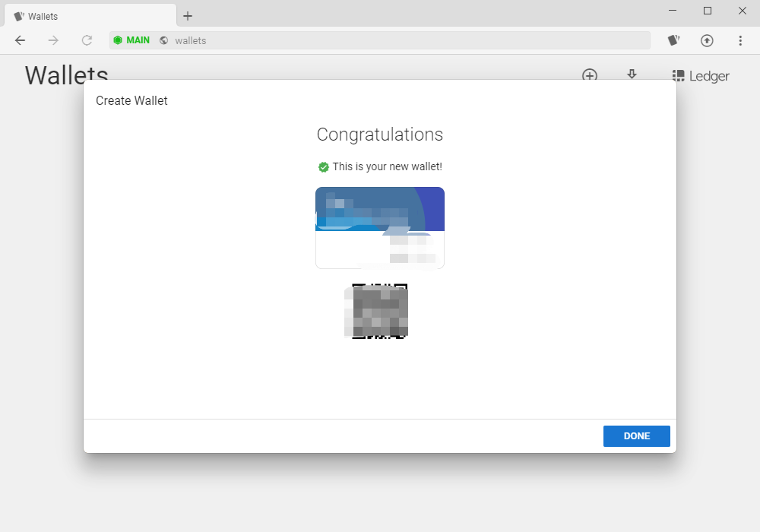760x532 pixels.
Task: Go back using the browser back arrow
Action: tap(20, 40)
